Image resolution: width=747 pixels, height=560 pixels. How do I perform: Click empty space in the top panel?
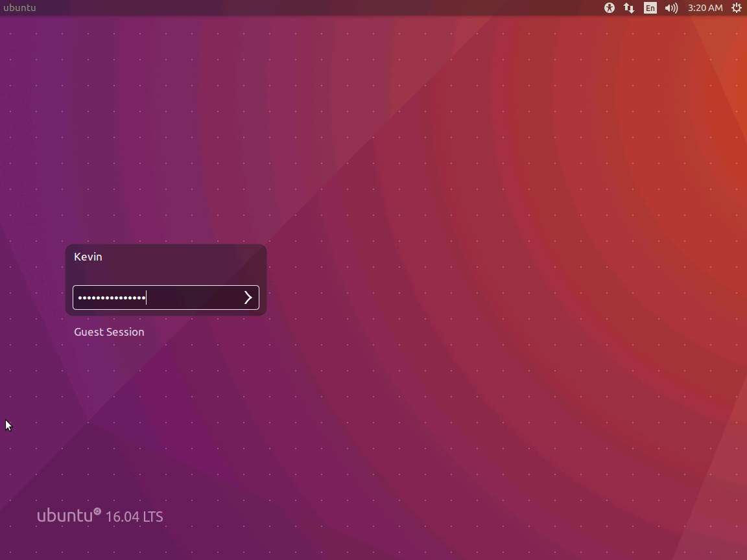(324, 8)
